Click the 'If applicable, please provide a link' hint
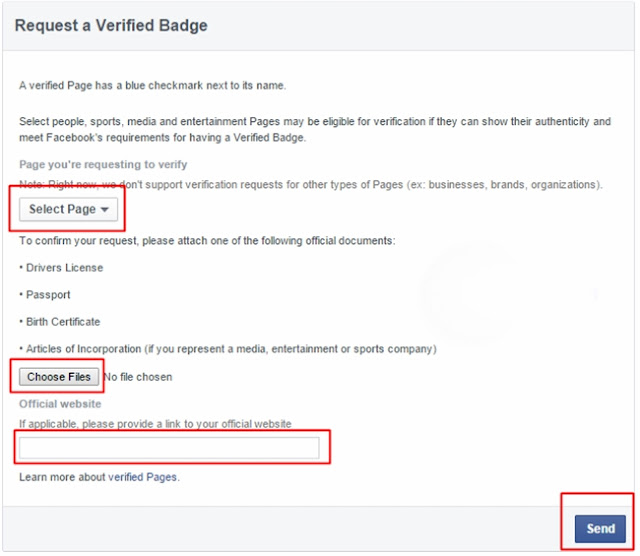The image size is (640, 556). tap(155, 424)
